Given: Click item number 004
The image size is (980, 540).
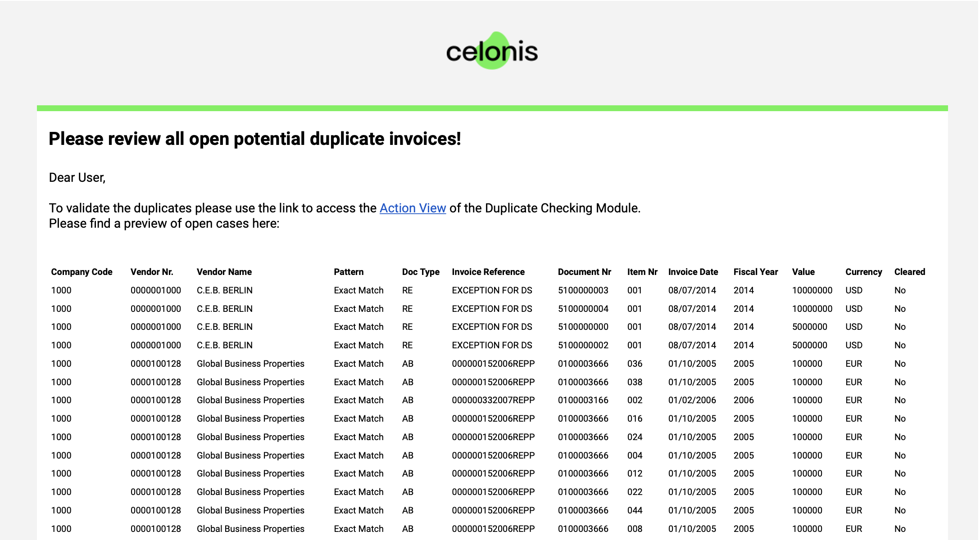Looking at the screenshot, I should (x=635, y=455).
